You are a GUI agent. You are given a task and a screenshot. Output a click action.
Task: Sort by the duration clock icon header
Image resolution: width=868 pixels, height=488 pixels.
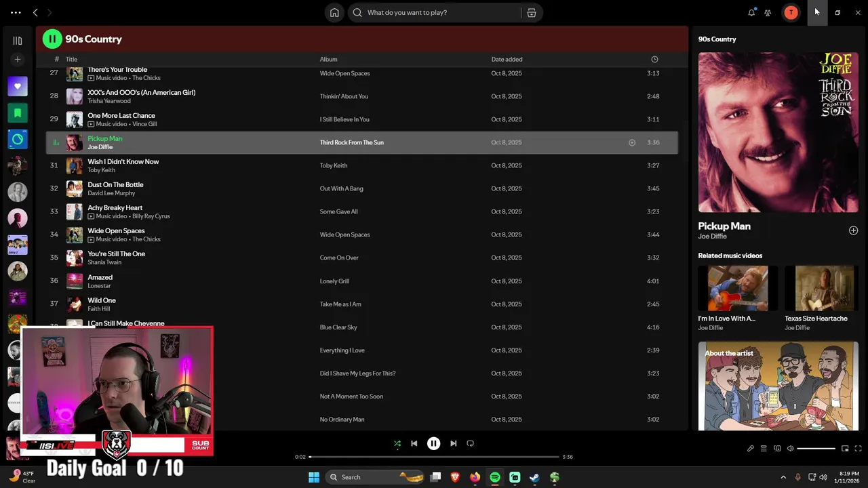(654, 60)
